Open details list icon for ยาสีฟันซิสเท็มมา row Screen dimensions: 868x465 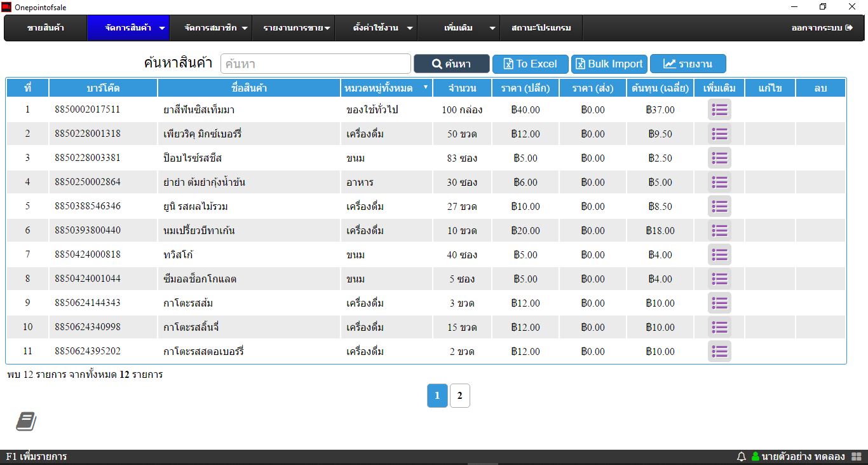click(x=719, y=109)
